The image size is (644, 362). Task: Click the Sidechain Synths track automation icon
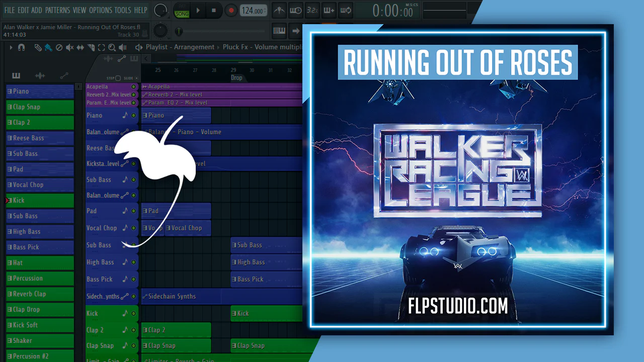[125, 296]
